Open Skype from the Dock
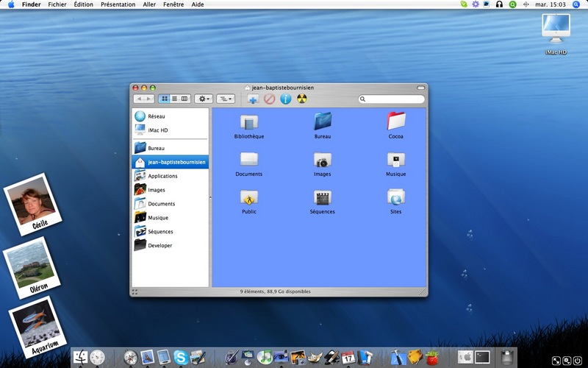This screenshot has height=368, width=588. point(181,357)
